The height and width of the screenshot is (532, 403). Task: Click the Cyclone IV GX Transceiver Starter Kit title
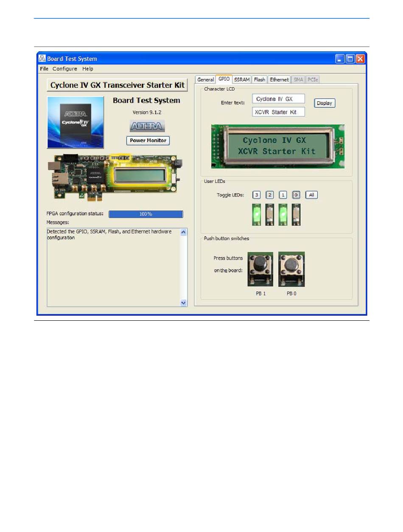click(x=117, y=85)
